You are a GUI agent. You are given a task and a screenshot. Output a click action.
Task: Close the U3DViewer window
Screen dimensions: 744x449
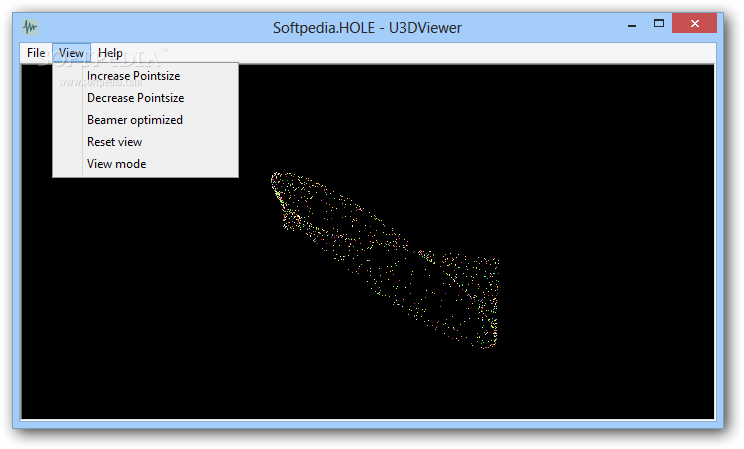(x=694, y=23)
